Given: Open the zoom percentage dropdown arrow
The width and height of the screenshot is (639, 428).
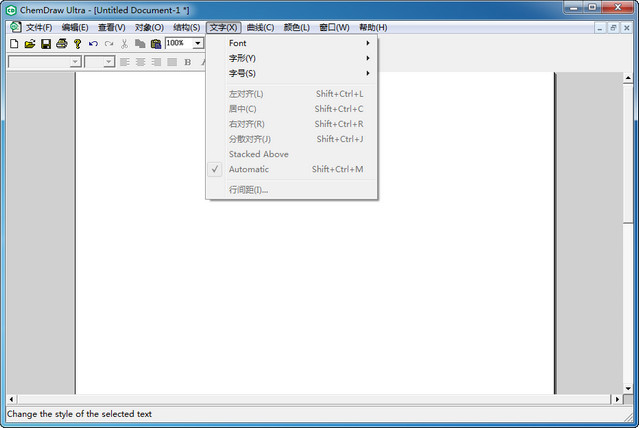Looking at the screenshot, I should tap(198, 43).
